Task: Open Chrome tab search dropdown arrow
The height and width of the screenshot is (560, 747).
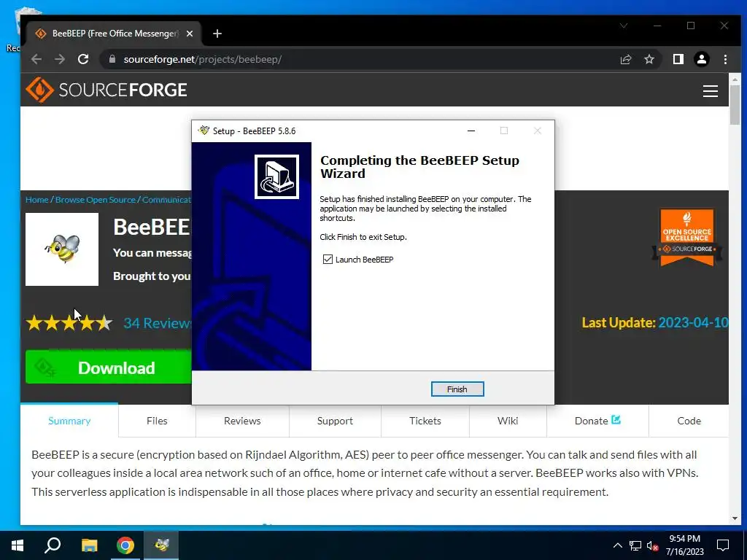Action: (624, 26)
